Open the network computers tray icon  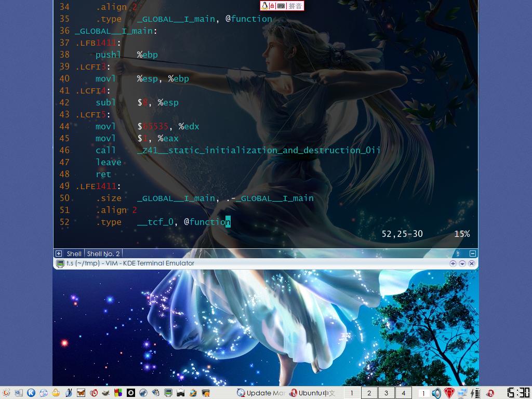click(462, 393)
